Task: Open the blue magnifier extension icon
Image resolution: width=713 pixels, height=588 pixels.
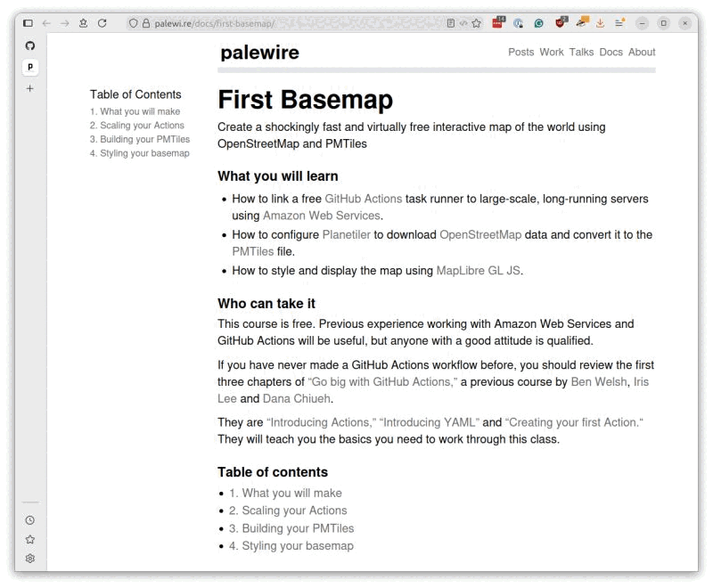Action: (519, 23)
